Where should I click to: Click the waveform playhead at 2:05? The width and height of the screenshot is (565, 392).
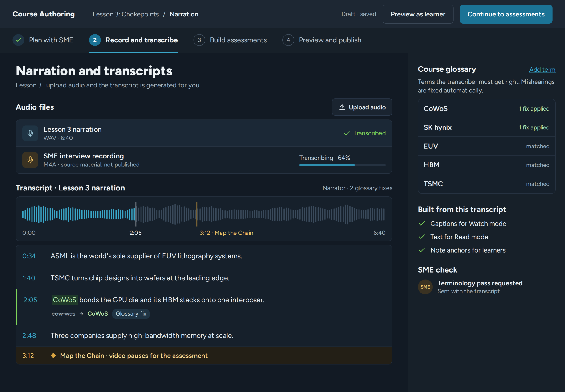pyautogui.click(x=136, y=214)
